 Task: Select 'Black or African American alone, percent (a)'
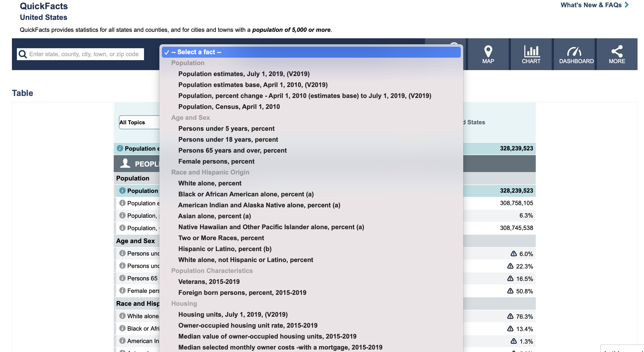(x=246, y=194)
